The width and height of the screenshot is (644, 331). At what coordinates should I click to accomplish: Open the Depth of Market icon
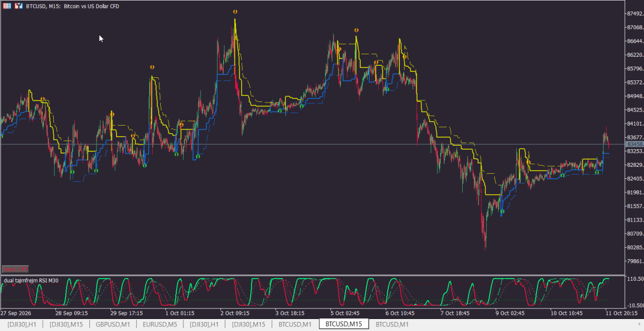click(18, 6)
